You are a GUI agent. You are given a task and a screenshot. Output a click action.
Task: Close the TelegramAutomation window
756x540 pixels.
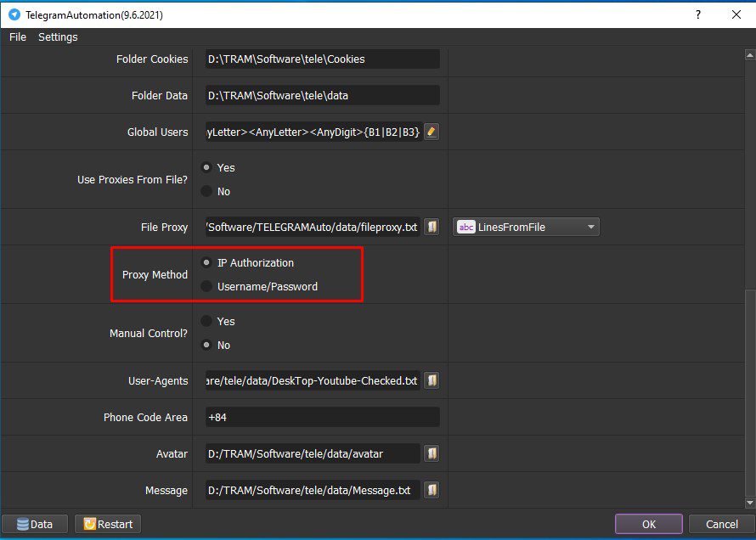click(x=736, y=14)
